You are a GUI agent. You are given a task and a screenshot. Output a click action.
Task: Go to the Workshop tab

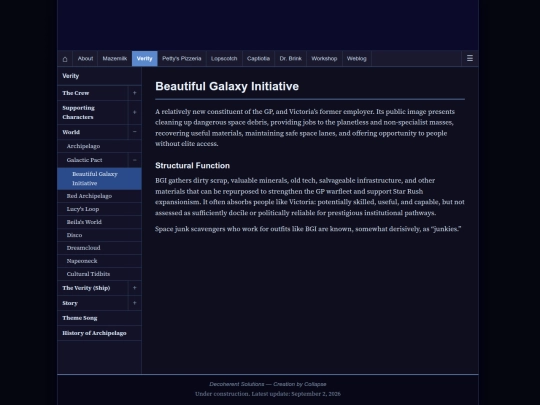(324, 59)
